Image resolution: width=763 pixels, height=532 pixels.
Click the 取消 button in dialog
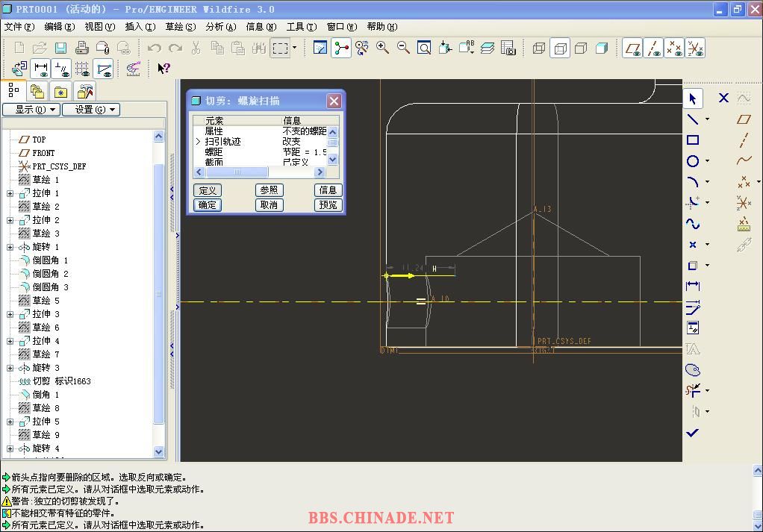click(268, 205)
